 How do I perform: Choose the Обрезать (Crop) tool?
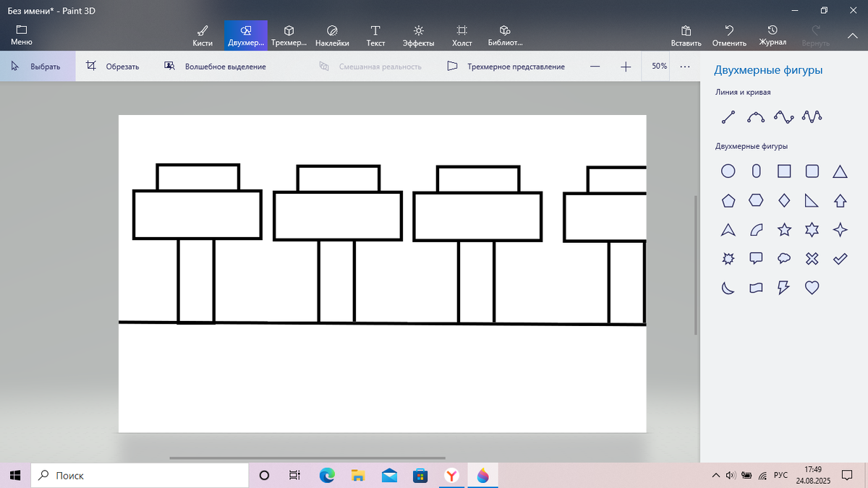[113, 66]
